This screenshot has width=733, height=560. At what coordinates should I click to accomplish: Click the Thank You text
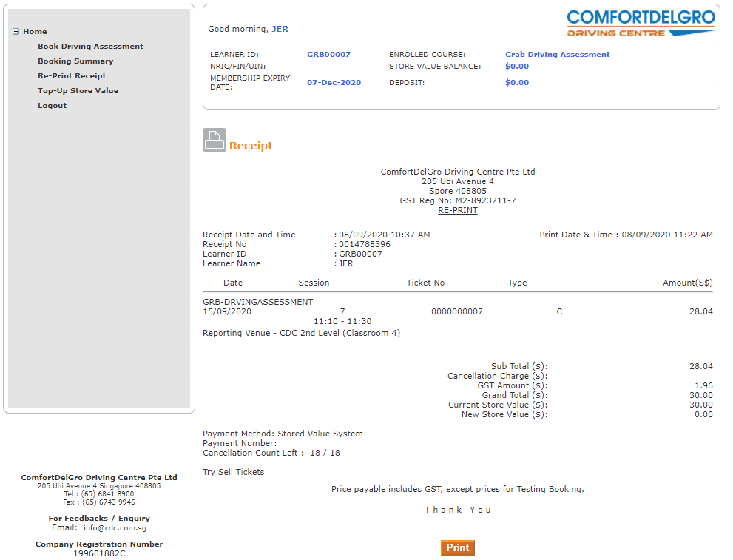[x=458, y=510]
